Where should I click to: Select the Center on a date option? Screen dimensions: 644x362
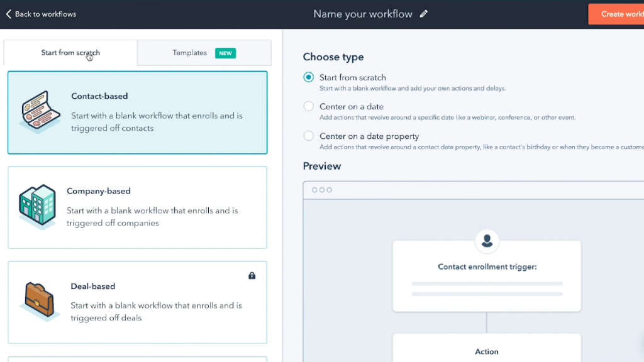coord(308,106)
